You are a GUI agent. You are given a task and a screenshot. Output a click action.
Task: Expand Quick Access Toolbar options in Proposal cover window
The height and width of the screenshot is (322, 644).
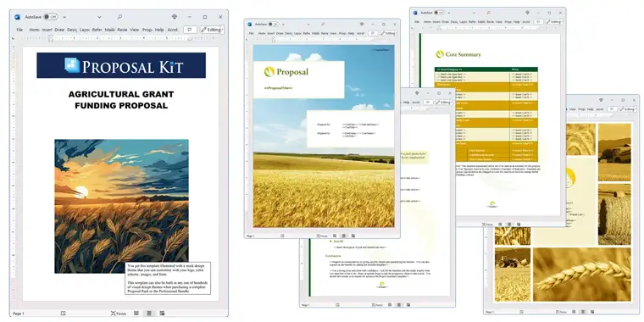coord(283,25)
